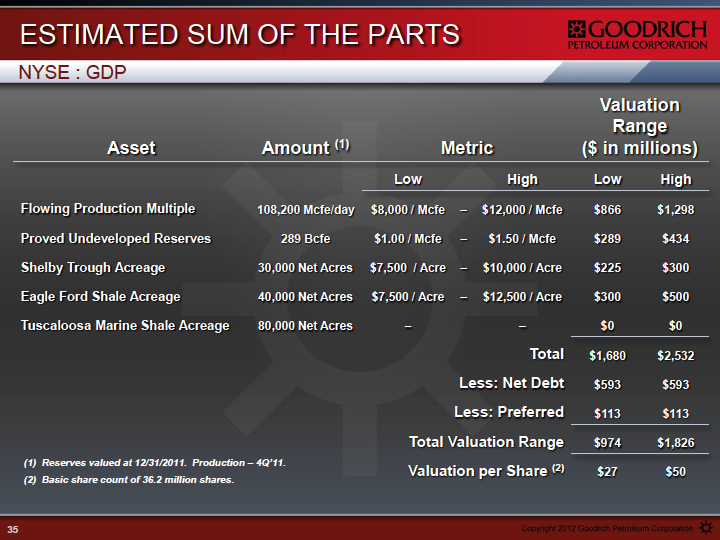Click the Eagle Ford Shale Acreage label

[101, 297]
